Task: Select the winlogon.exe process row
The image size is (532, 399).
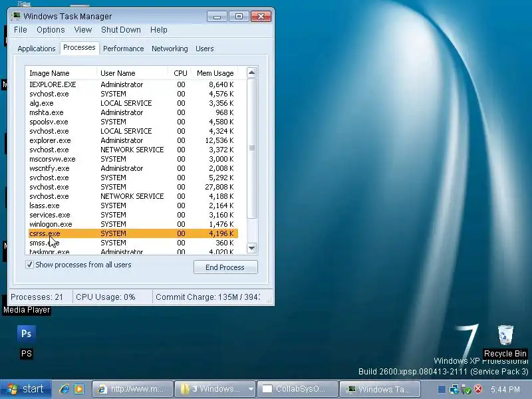Action: [x=133, y=224]
